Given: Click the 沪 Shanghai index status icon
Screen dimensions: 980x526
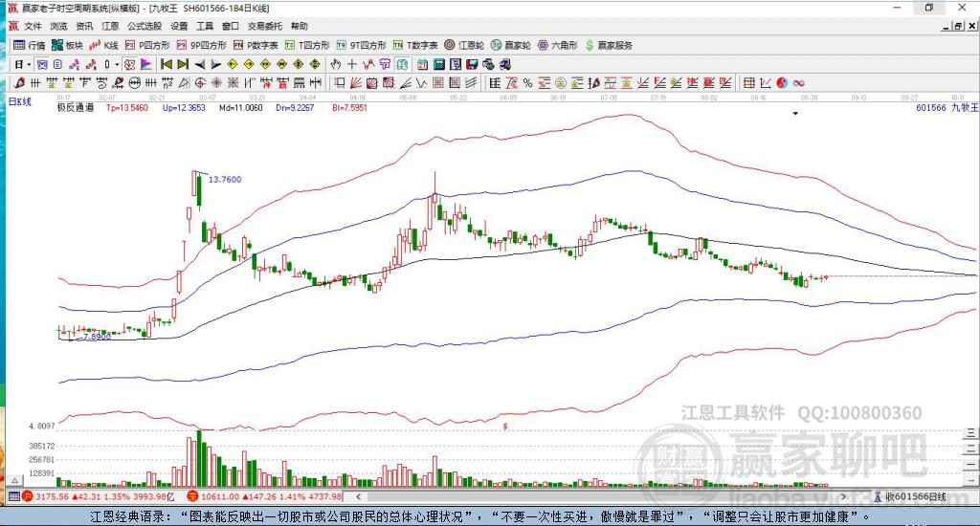Looking at the screenshot, I should [27, 496].
